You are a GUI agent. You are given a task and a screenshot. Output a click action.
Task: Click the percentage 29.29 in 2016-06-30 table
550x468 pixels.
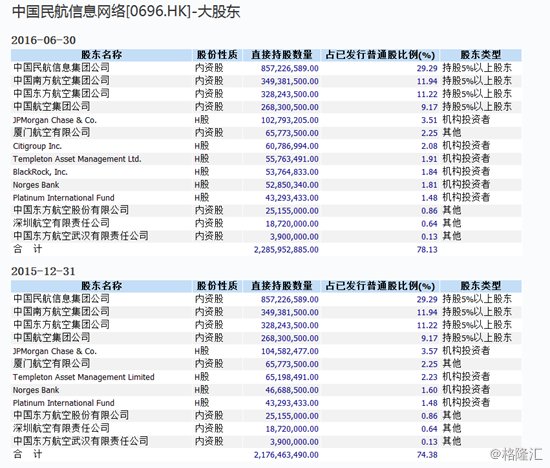click(x=427, y=68)
